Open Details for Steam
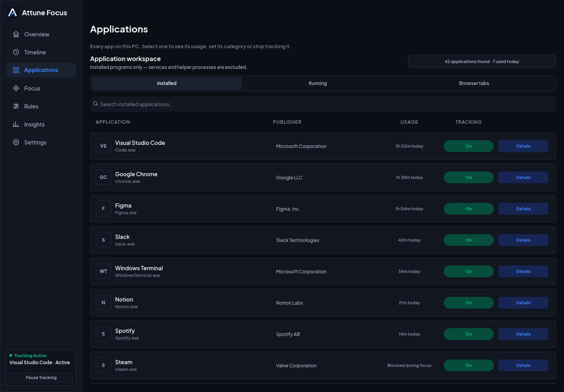 pyautogui.click(x=523, y=365)
